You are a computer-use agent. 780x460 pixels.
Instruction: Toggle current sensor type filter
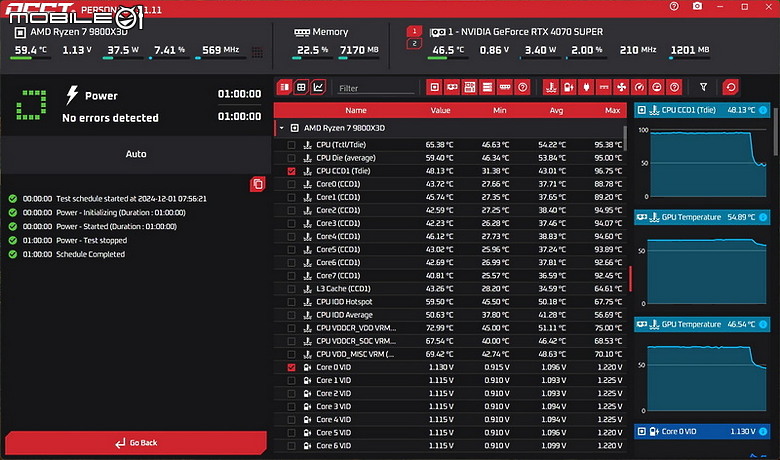[x=604, y=88]
